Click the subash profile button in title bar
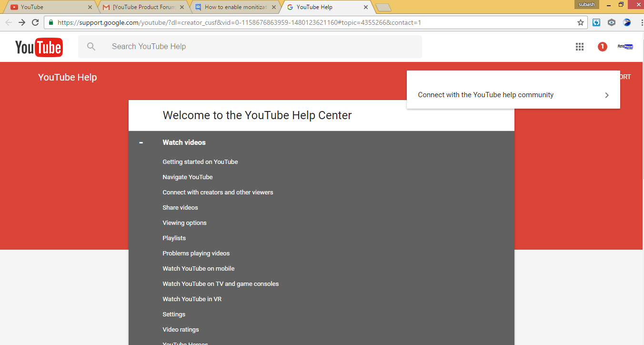This screenshot has width=644, height=345. [x=586, y=5]
